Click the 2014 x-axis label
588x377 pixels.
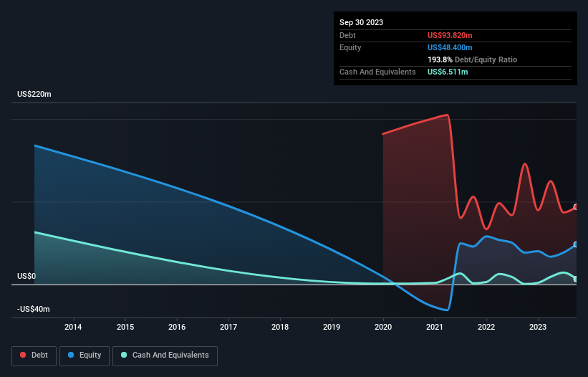73,327
